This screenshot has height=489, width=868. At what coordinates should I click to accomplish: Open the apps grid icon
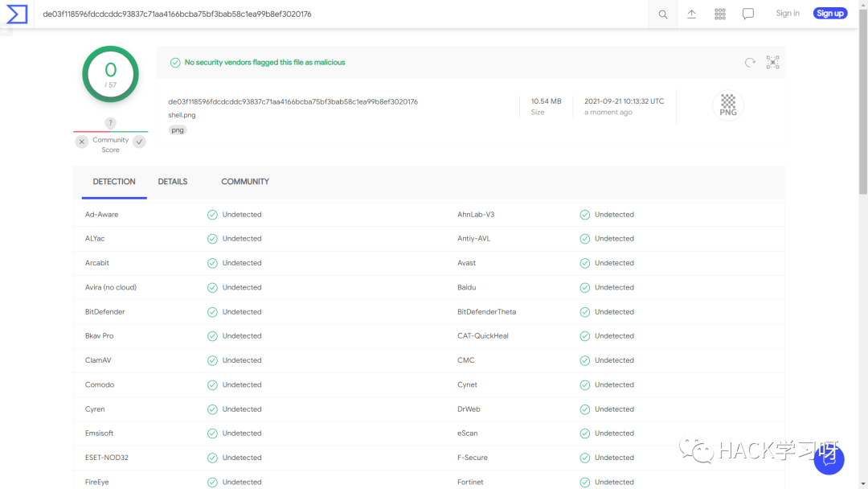click(719, 14)
